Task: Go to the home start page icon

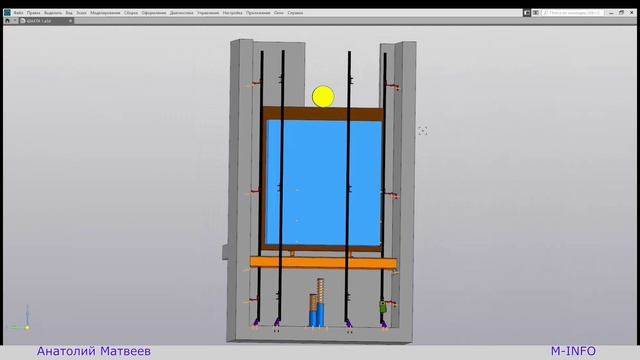Action: [x=7, y=21]
